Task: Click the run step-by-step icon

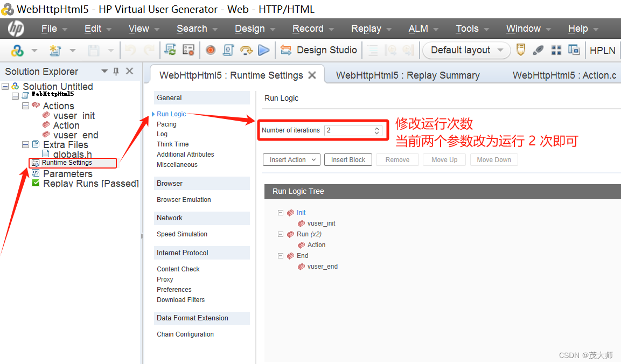Action: (246, 50)
